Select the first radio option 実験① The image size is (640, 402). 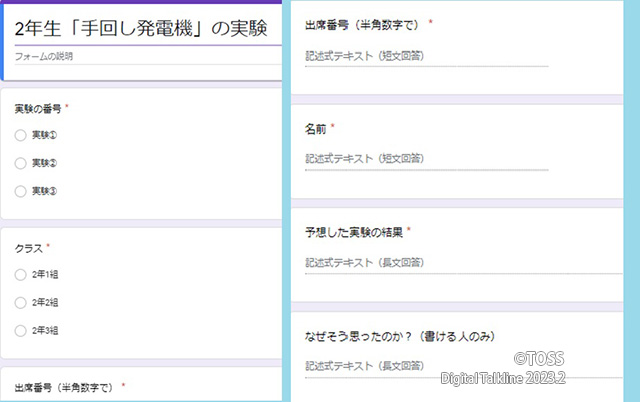[21, 135]
